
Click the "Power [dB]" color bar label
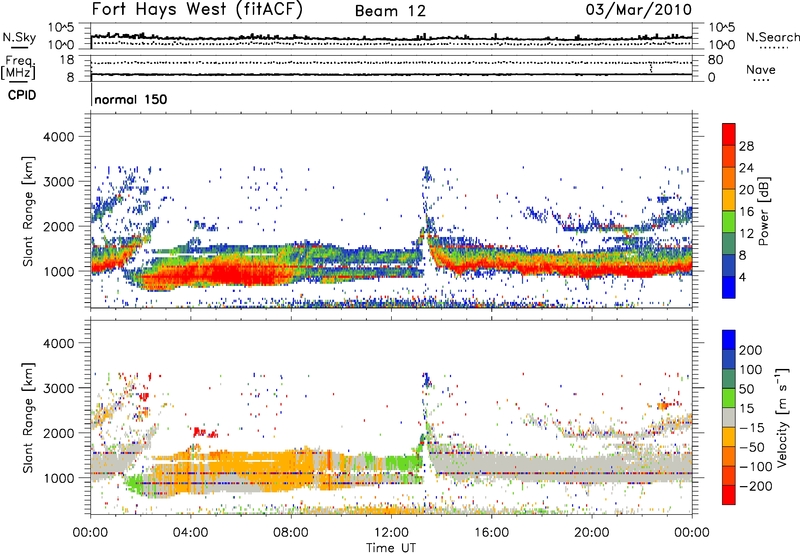(x=764, y=211)
